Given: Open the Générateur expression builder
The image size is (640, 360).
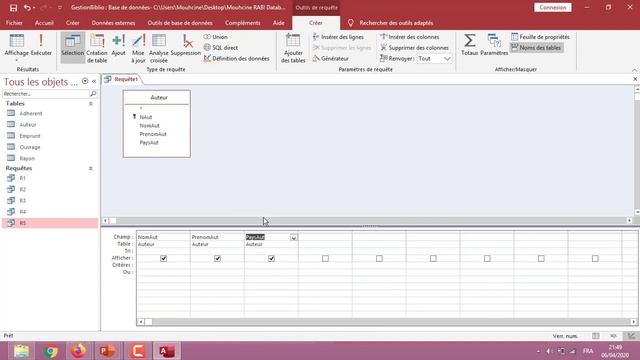Looking at the screenshot, I should pyautogui.click(x=331, y=58).
